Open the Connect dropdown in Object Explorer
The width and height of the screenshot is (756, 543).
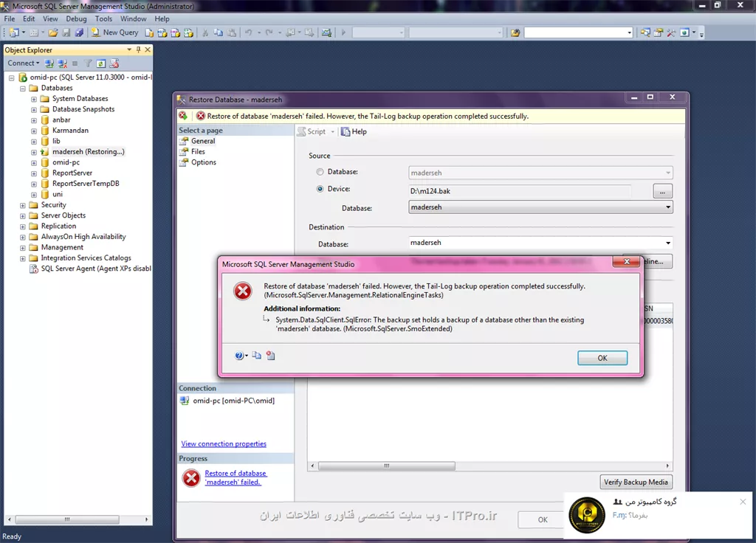[24, 63]
